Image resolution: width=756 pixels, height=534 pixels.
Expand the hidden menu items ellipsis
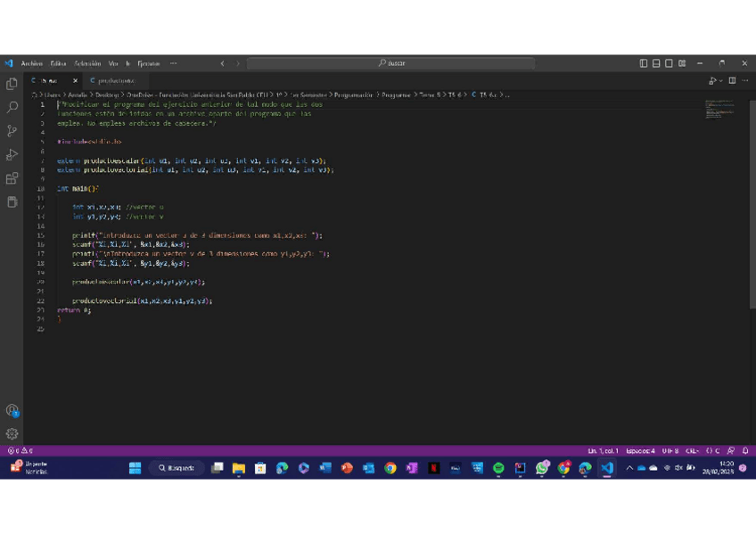[x=173, y=63]
